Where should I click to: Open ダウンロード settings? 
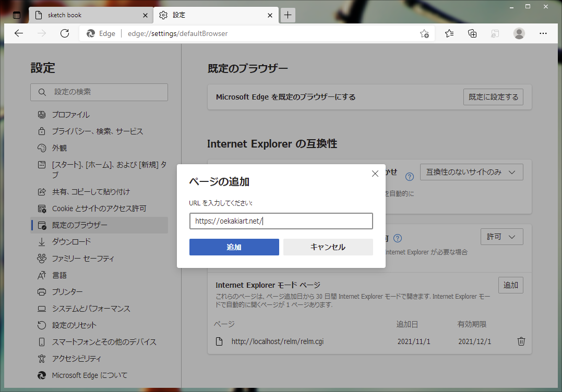99,242
